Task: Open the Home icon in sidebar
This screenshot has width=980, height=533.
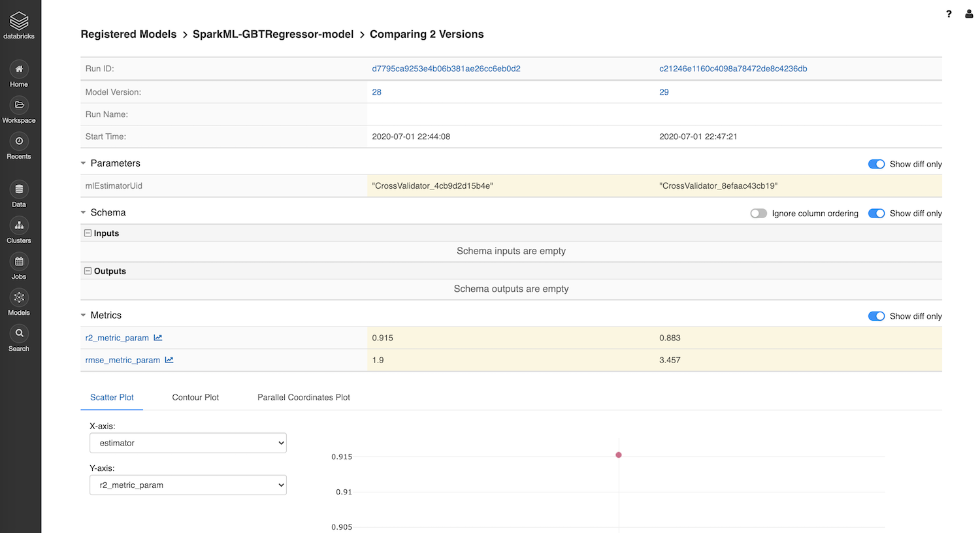Action: [19, 69]
